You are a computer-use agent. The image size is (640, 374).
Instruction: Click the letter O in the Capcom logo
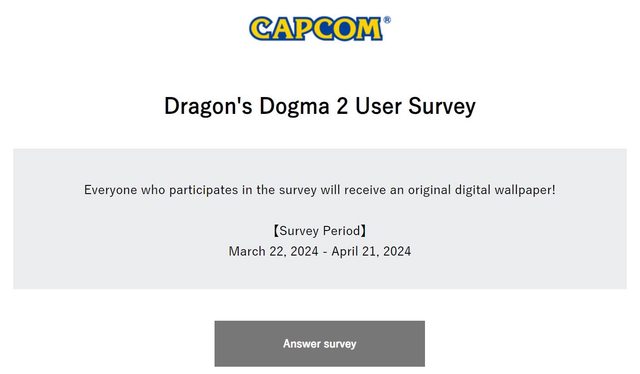point(343,29)
